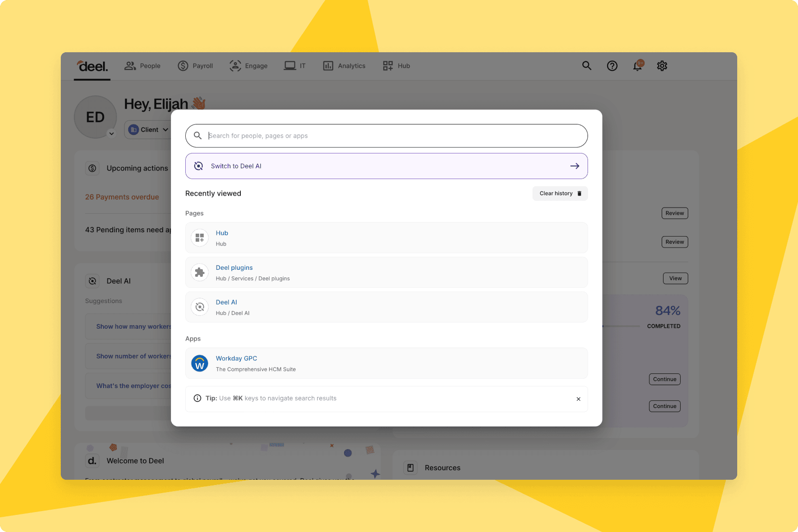Click the Workday logo icon
Image resolution: width=798 pixels, height=532 pixels.
click(200, 363)
